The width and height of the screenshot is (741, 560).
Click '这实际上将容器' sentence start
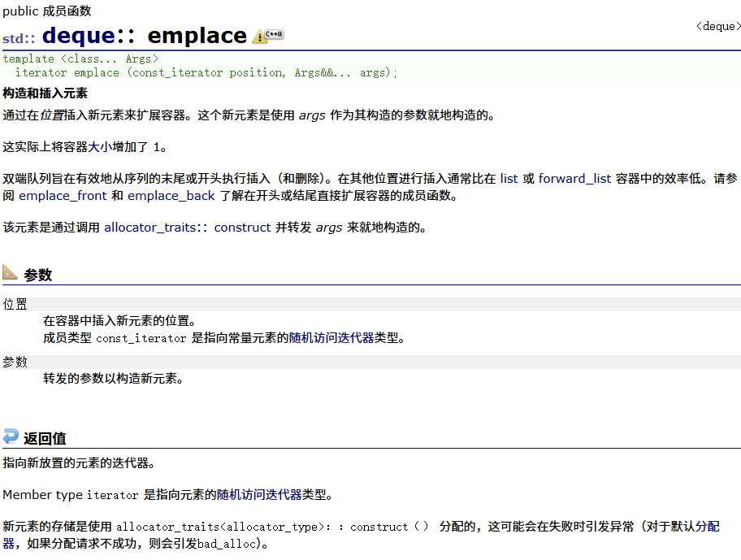(x=45, y=147)
